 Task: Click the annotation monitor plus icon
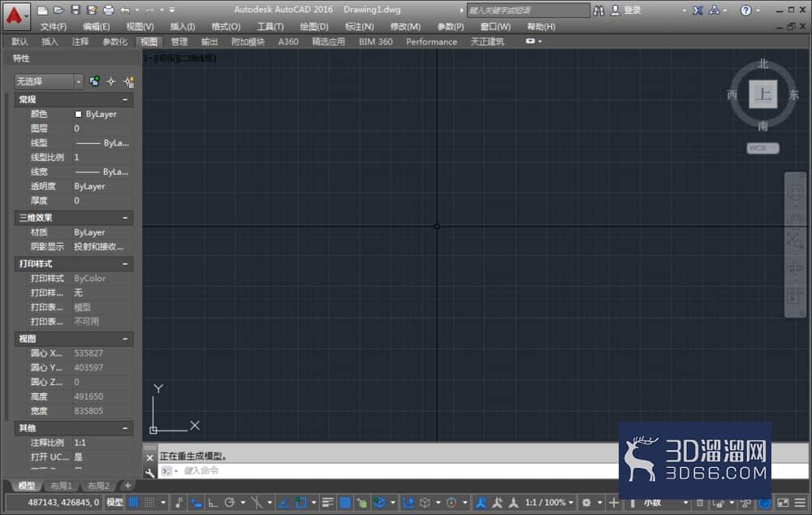614,503
